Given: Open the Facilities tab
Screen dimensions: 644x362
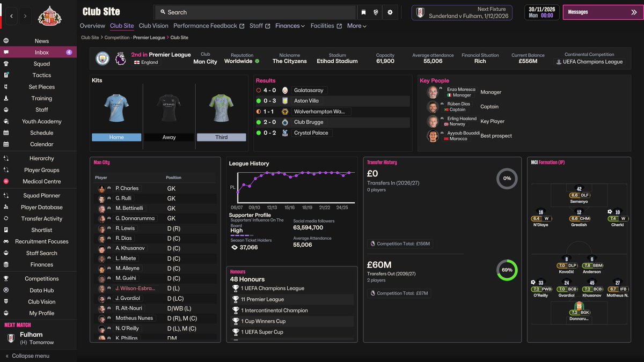Looking at the screenshot, I should coord(326,26).
